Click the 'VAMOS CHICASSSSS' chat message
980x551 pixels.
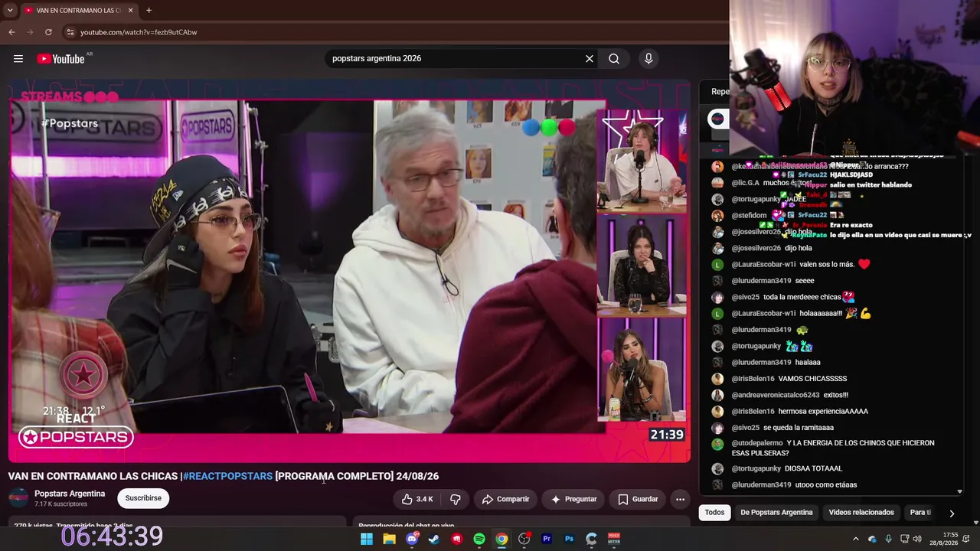coord(812,379)
